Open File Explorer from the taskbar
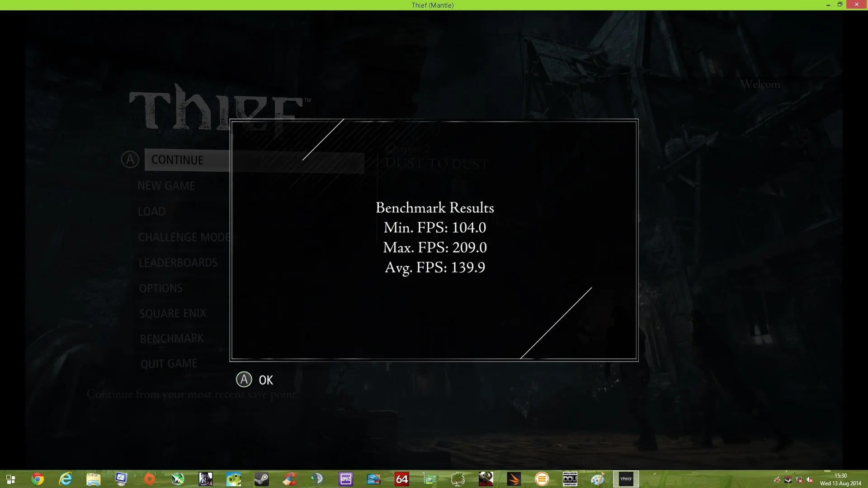Viewport: 868px width, 488px height. (x=94, y=479)
